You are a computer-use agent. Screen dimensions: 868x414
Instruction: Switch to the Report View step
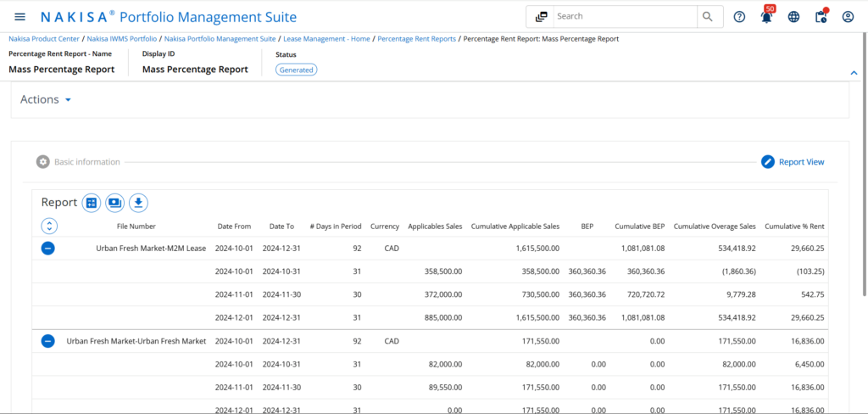[x=793, y=162]
